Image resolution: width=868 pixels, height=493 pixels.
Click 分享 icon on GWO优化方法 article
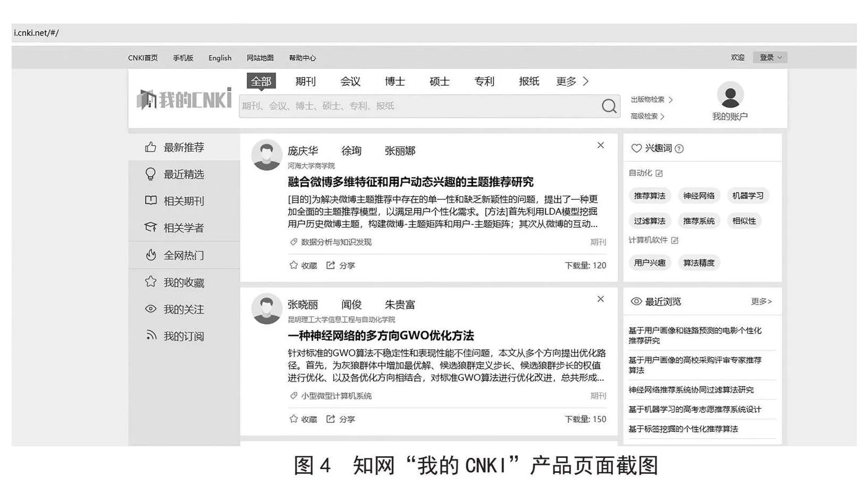pos(330,419)
